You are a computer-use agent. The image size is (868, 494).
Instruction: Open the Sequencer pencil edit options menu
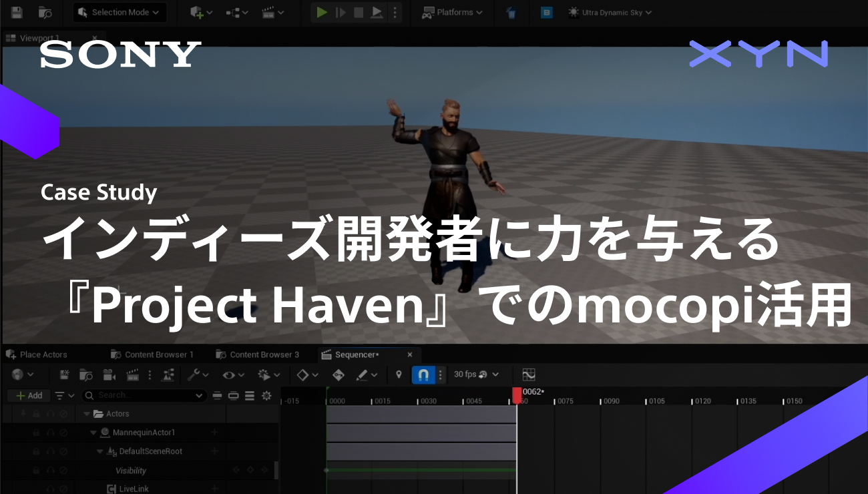pos(367,375)
